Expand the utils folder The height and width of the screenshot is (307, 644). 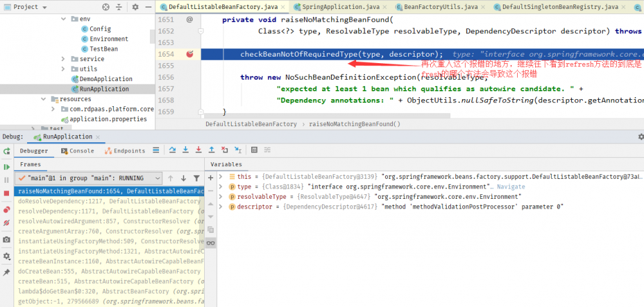point(63,68)
